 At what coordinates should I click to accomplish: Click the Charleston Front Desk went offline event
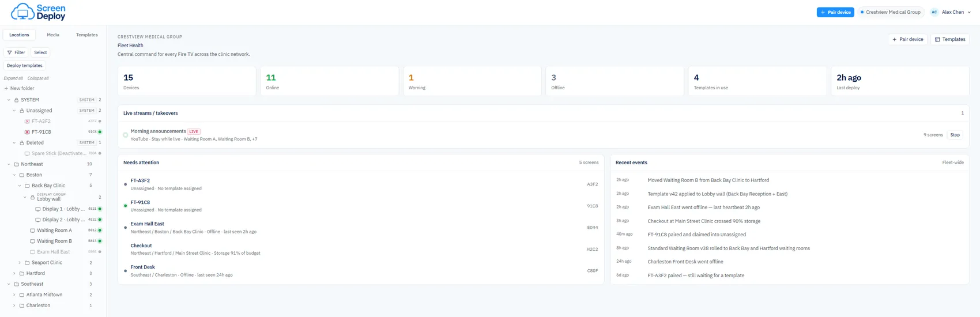tap(685, 262)
